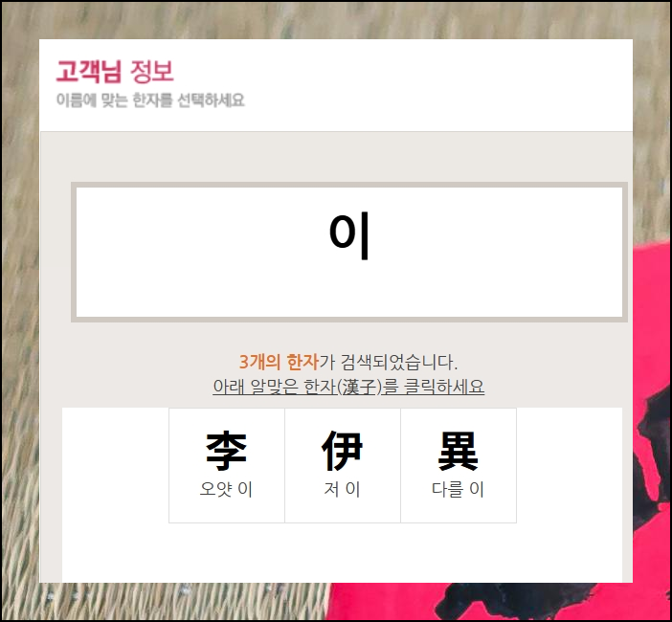Click the 고객님 정보 heading
The width and height of the screenshot is (672, 622).
(115, 71)
